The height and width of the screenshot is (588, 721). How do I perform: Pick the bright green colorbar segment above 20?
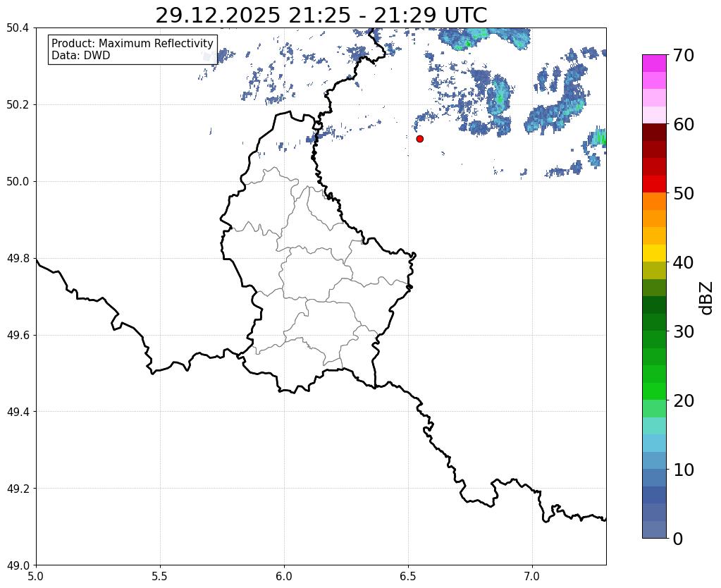654,391
